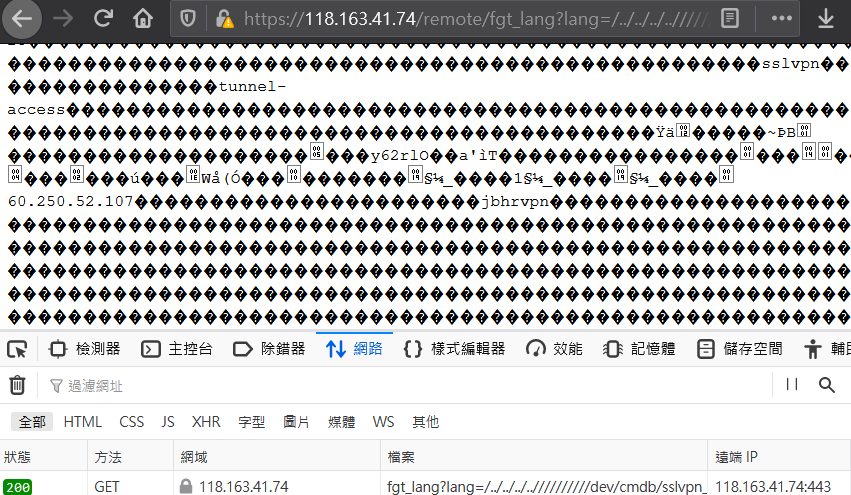Select the GET method cell

pyautogui.click(x=106, y=487)
